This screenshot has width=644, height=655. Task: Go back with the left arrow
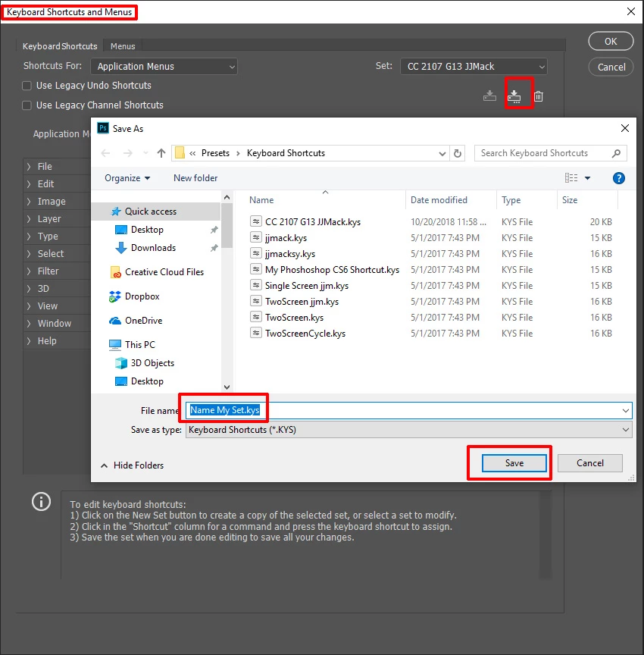coord(105,153)
